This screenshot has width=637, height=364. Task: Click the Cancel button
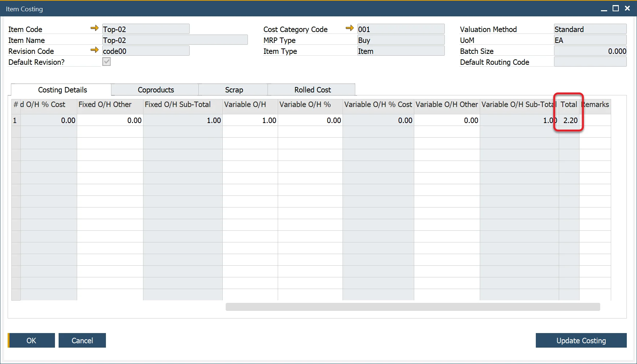[82, 340]
